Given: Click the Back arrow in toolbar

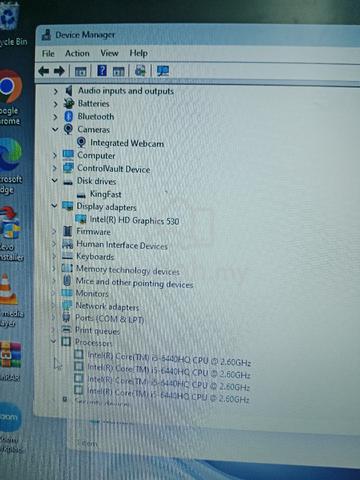Looking at the screenshot, I should [44, 71].
